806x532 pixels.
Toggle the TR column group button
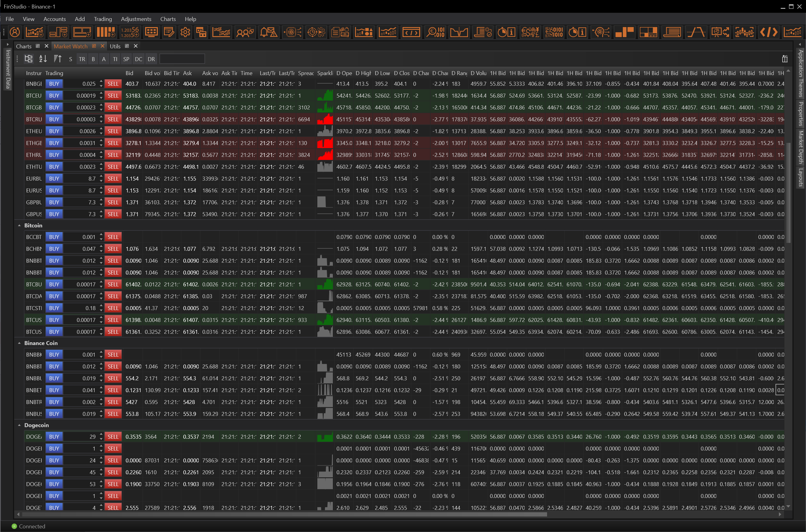pyautogui.click(x=82, y=59)
